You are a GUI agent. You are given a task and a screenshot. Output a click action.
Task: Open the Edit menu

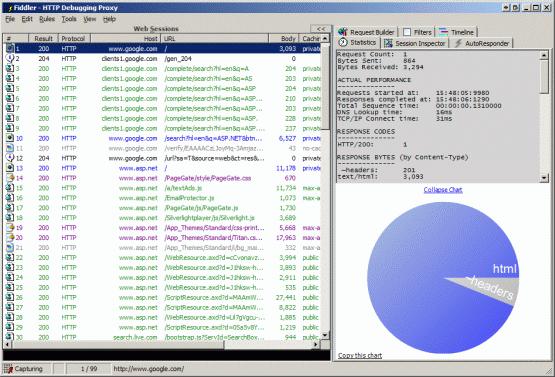(x=27, y=19)
